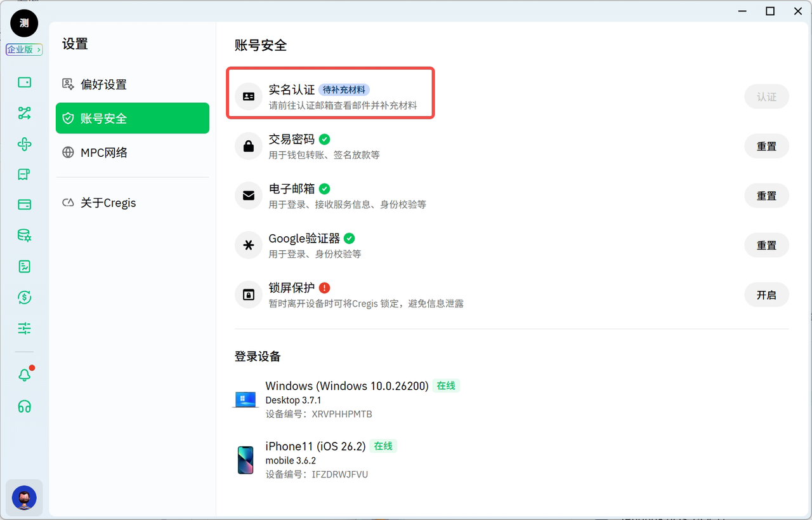This screenshot has height=520, width=812.
Task: Enable 锁屏保护 with 开启 button
Action: pos(766,295)
